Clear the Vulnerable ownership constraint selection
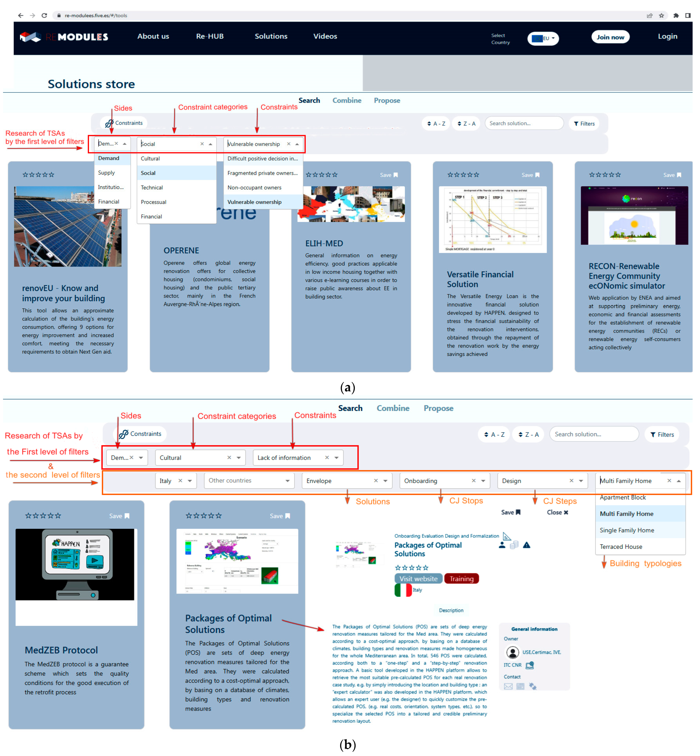 tap(289, 144)
